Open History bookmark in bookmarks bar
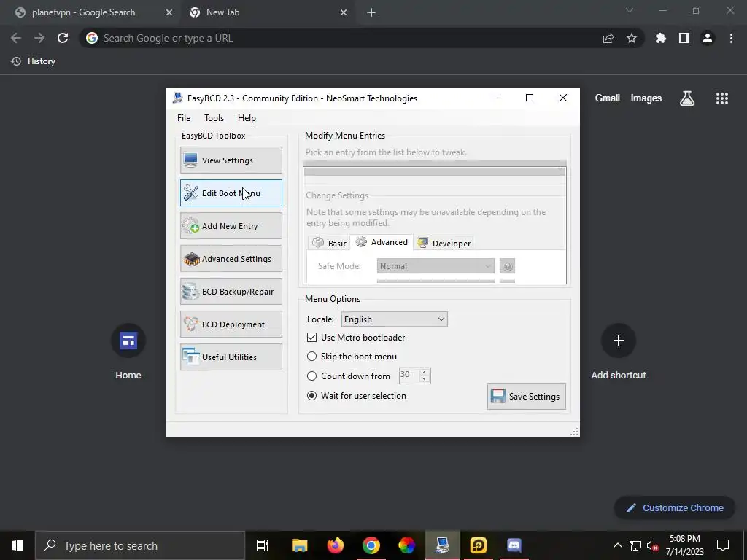Viewport: 747px width, 560px height. (34, 61)
